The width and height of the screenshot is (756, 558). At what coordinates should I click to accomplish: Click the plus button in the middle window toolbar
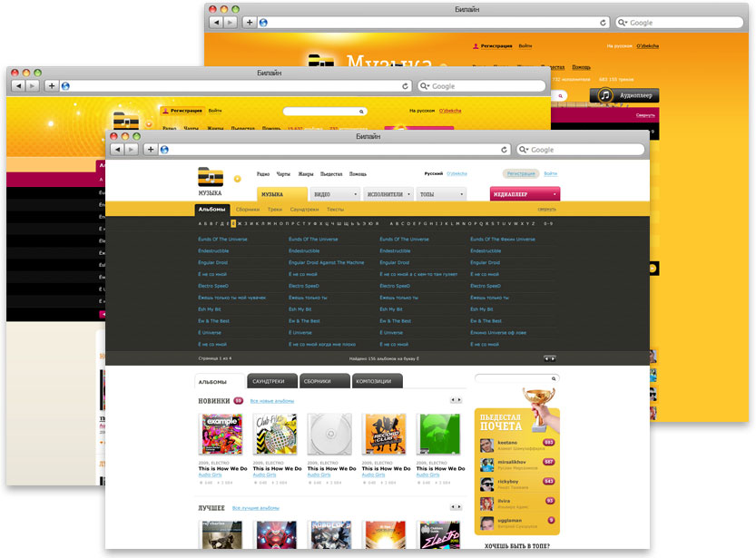point(51,86)
